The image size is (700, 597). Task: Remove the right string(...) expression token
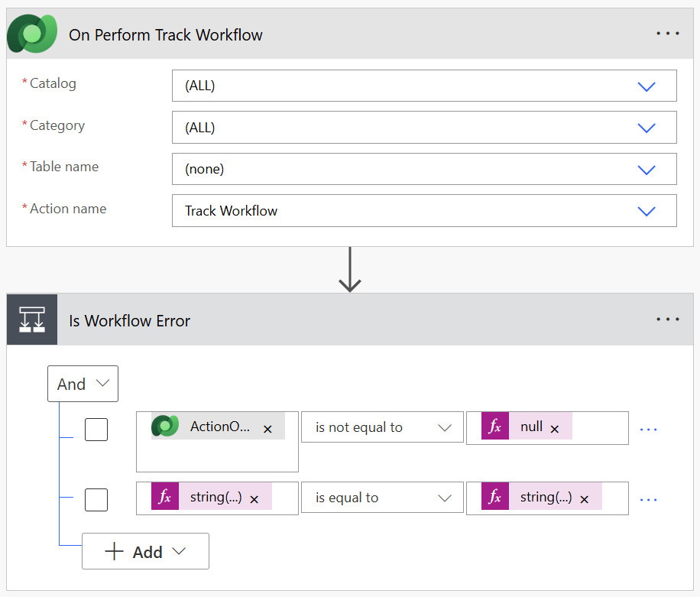(585, 499)
